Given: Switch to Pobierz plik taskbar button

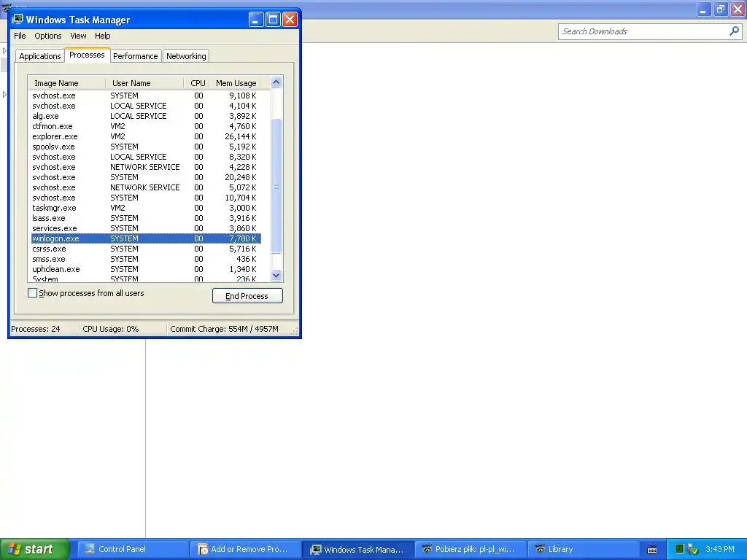Looking at the screenshot, I should point(470,549).
